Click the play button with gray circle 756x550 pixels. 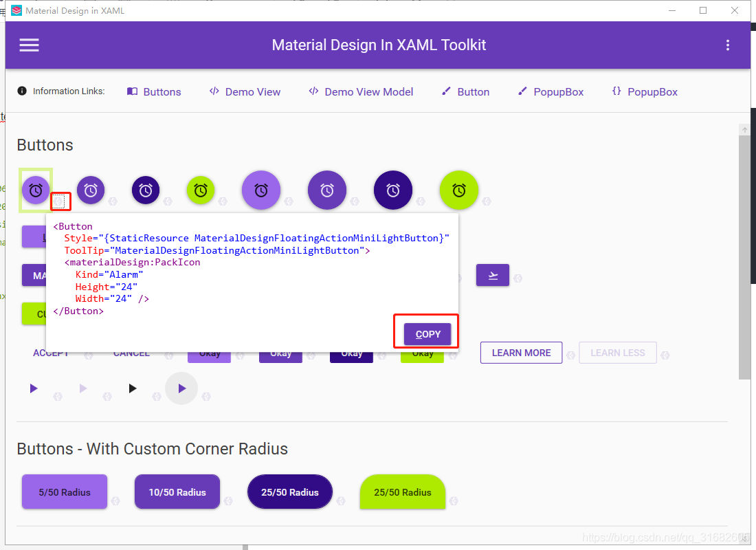[x=181, y=388]
